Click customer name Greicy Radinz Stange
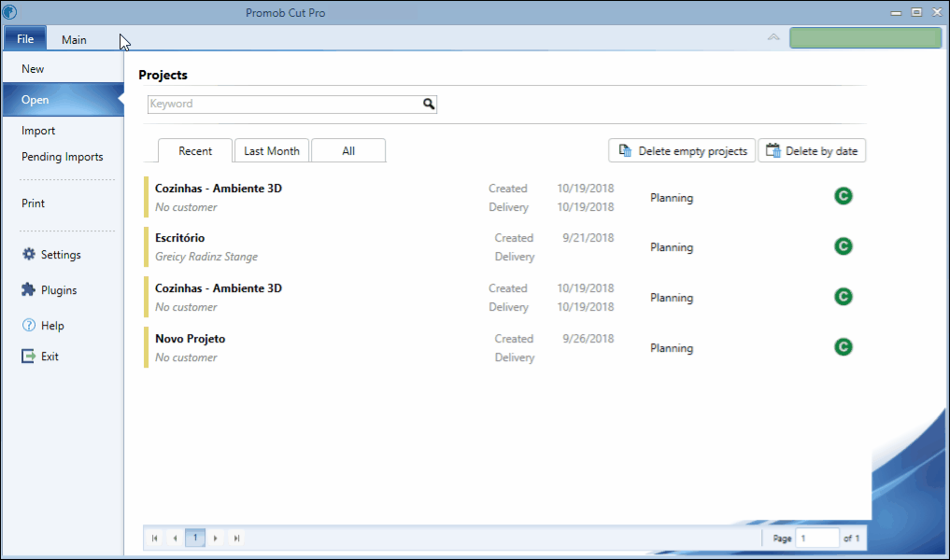 (x=206, y=257)
